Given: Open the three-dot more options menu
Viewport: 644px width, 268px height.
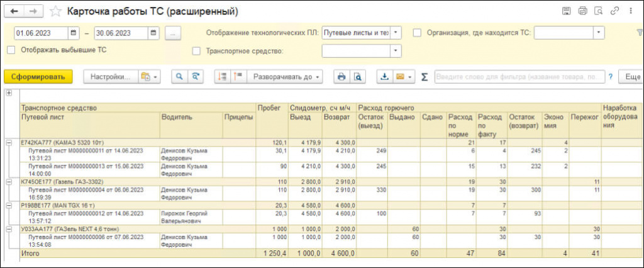Looking at the screenshot, I should pos(631,11).
